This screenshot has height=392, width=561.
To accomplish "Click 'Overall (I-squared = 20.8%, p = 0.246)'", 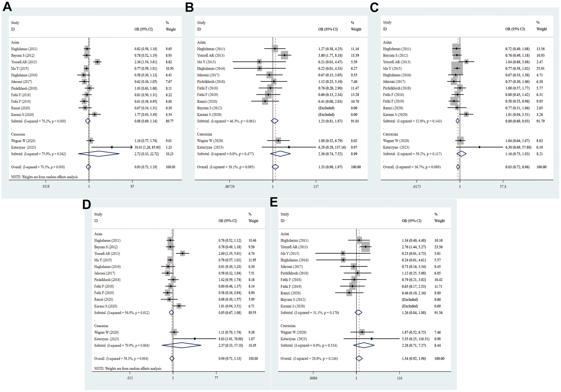I will (309, 359).
